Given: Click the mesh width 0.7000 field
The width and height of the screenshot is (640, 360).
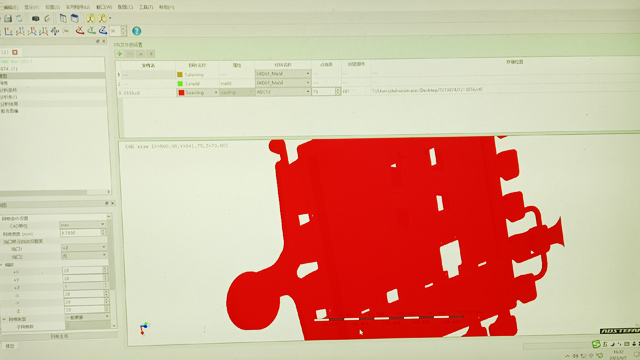Looking at the screenshot, I should pos(80,233).
